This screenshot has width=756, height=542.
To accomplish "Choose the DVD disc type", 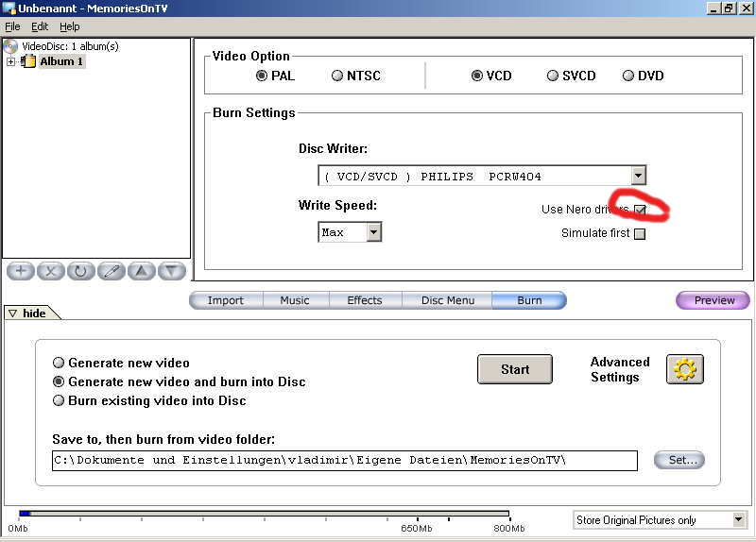I will coord(644,76).
